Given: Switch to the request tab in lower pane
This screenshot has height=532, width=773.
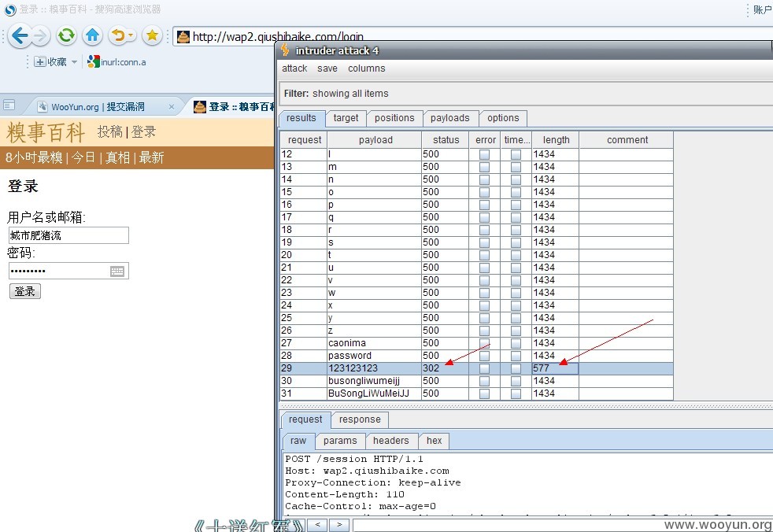Looking at the screenshot, I should coord(305,419).
